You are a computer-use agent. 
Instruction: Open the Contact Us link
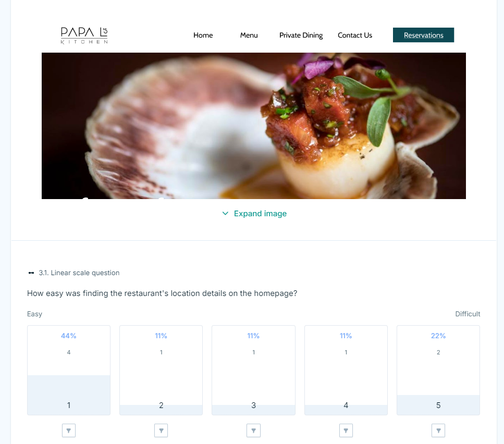[x=355, y=35]
